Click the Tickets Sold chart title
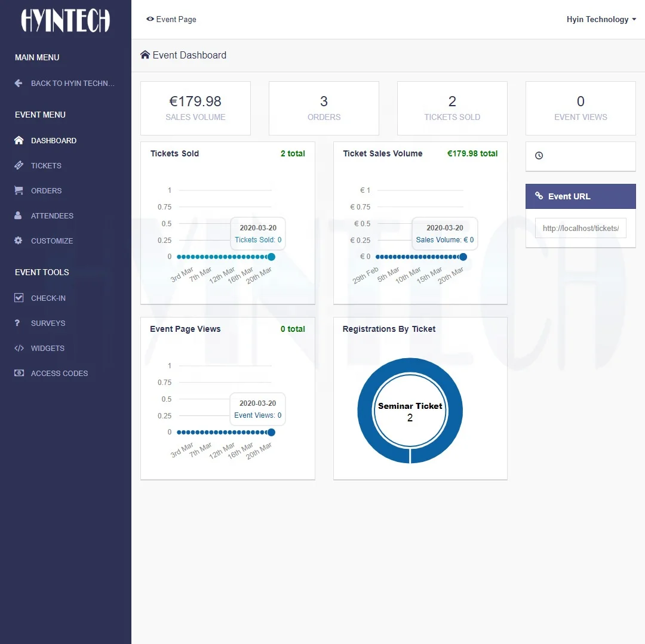The image size is (645, 644). pos(174,153)
